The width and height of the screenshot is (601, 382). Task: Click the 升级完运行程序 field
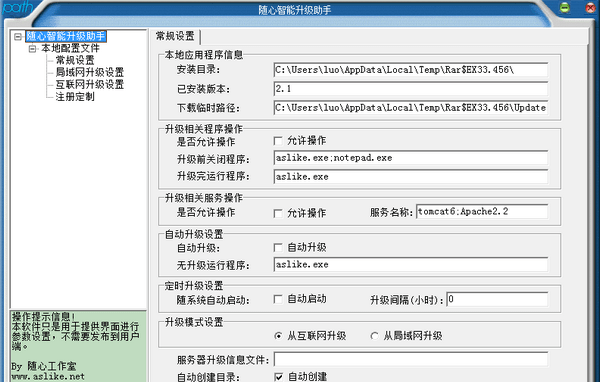(x=411, y=177)
